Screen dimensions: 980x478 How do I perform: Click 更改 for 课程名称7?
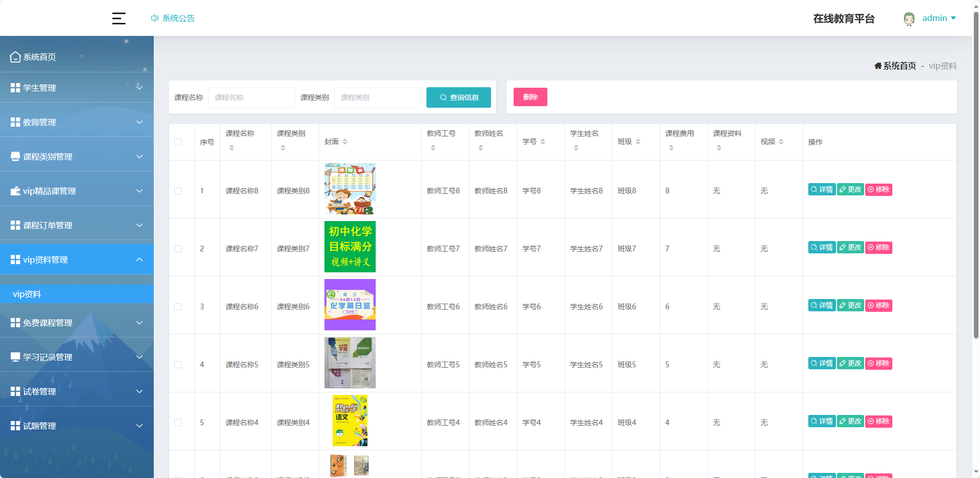tap(850, 247)
